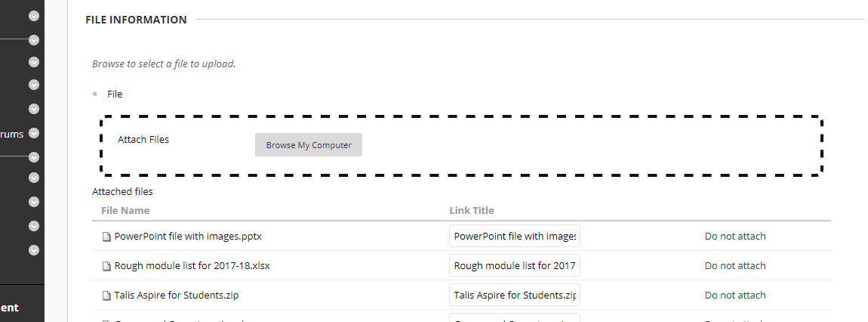Screen dimensions: 868x322
Task: Click the PowerPoint file document icon
Action: point(106,237)
